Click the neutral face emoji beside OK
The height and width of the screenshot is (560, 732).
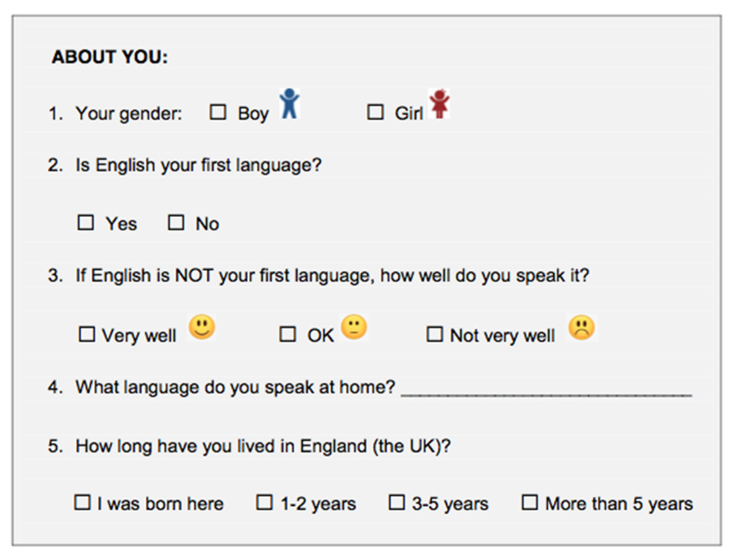(x=354, y=327)
